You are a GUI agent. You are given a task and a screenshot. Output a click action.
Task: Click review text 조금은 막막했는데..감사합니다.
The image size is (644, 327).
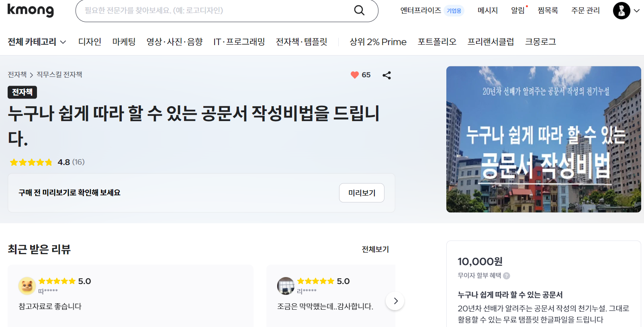tap(325, 306)
